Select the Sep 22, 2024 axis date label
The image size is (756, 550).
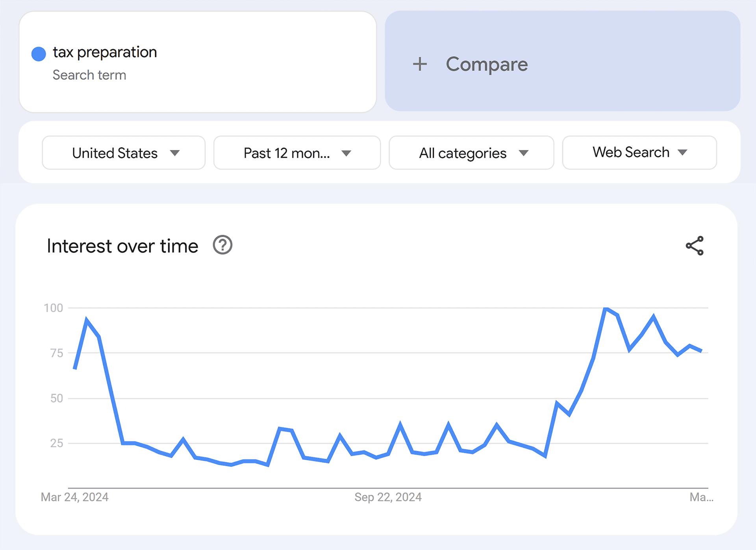coord(388,497)
